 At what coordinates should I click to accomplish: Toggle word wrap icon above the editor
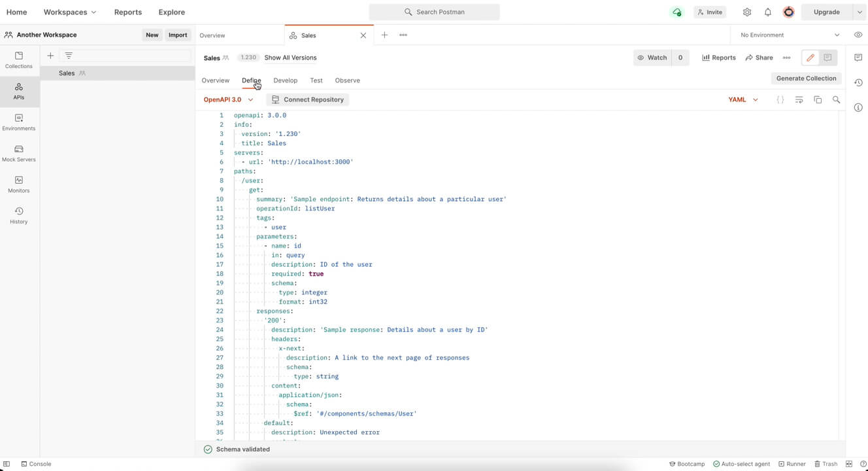click(x=799, y=100)
